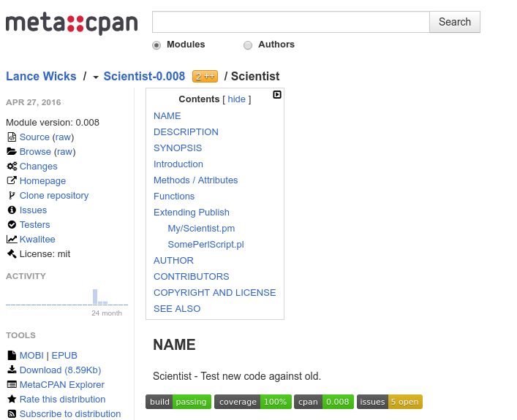517x420 pixels.
Task: Click the Kwalitee chart icon
Action: [12, 239]
